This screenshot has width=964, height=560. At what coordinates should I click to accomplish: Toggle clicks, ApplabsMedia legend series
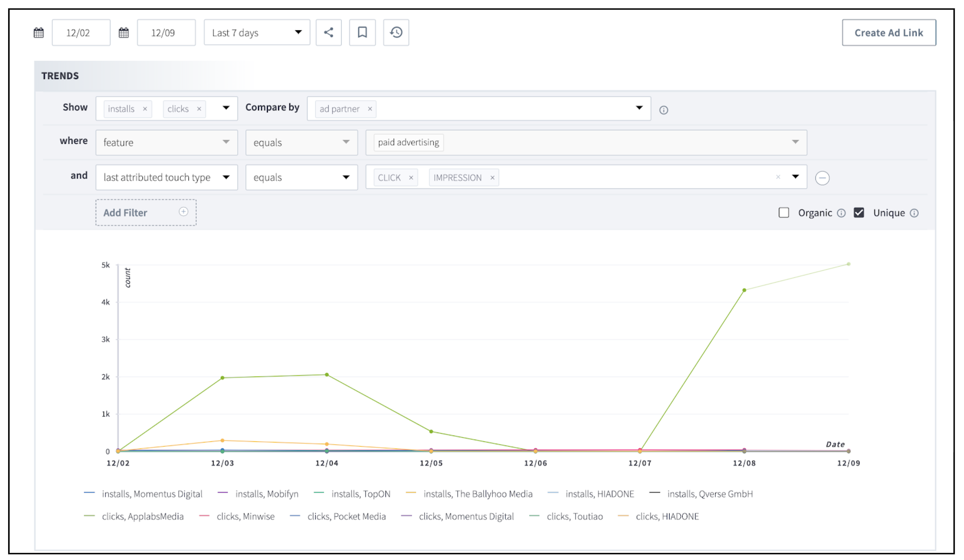point(134,517)
